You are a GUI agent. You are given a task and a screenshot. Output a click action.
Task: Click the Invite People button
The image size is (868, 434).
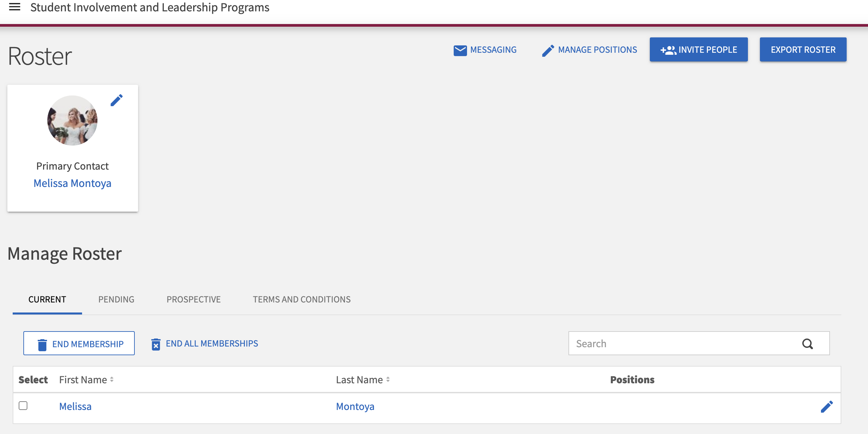click(699, 49)
